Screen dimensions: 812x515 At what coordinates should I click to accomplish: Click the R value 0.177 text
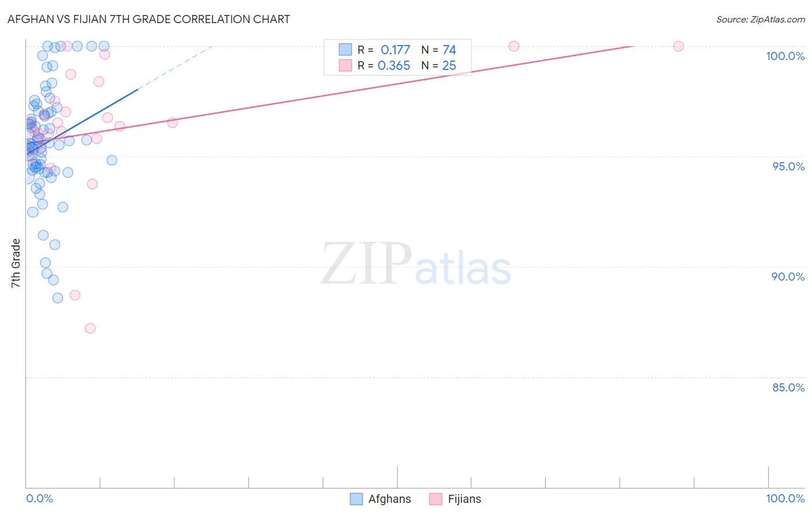coord(395,50)
